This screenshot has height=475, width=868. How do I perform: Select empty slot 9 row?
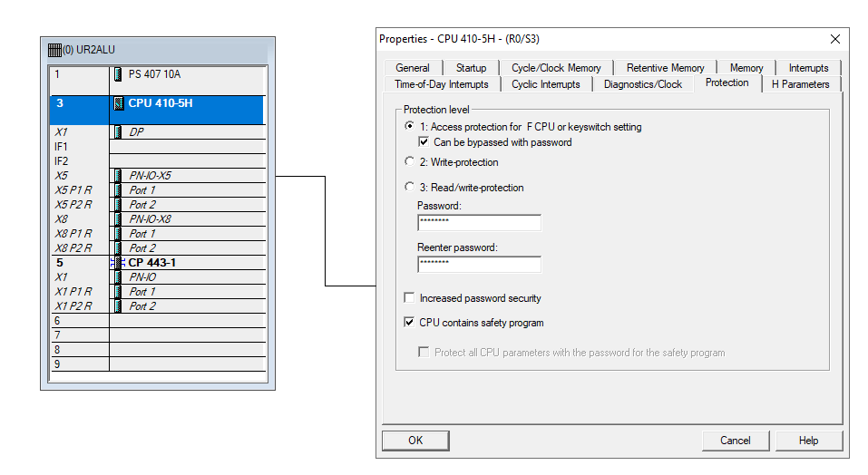click(x=158, y=364)
